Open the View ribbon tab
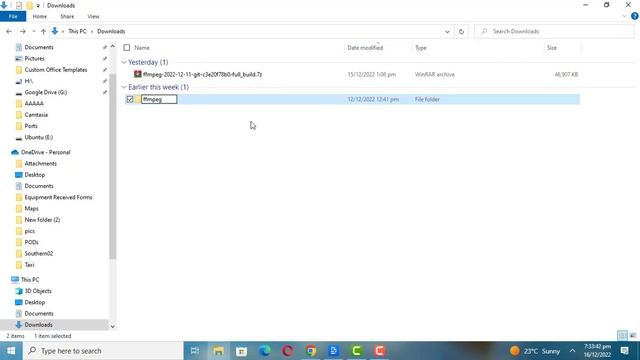640x360 pixels. click(x=93, y=16)
